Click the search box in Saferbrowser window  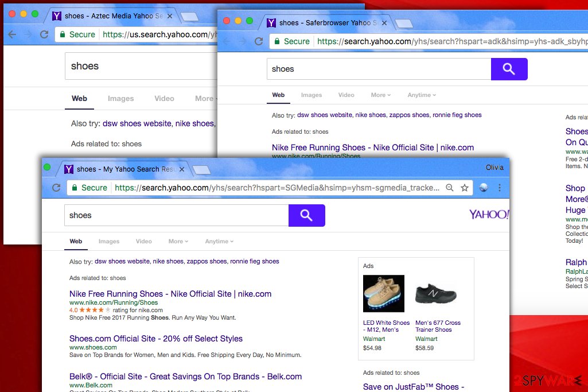point(379,69)
